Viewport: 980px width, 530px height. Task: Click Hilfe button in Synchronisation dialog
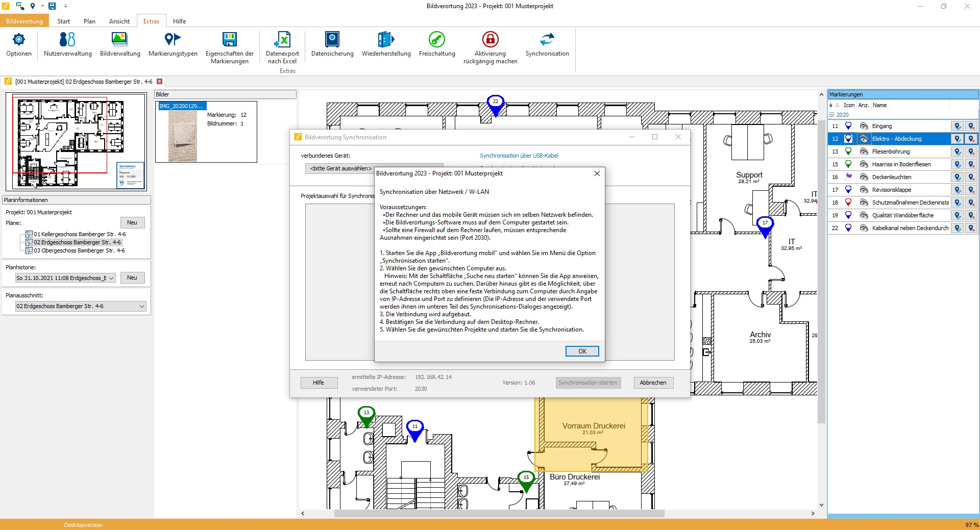pyautogui.click(x=318, y=383)
